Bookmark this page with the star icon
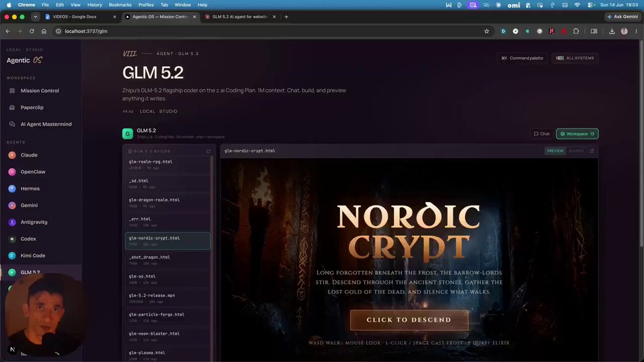Viewport: 644px width, 362px height. click(x=487, y=31)
